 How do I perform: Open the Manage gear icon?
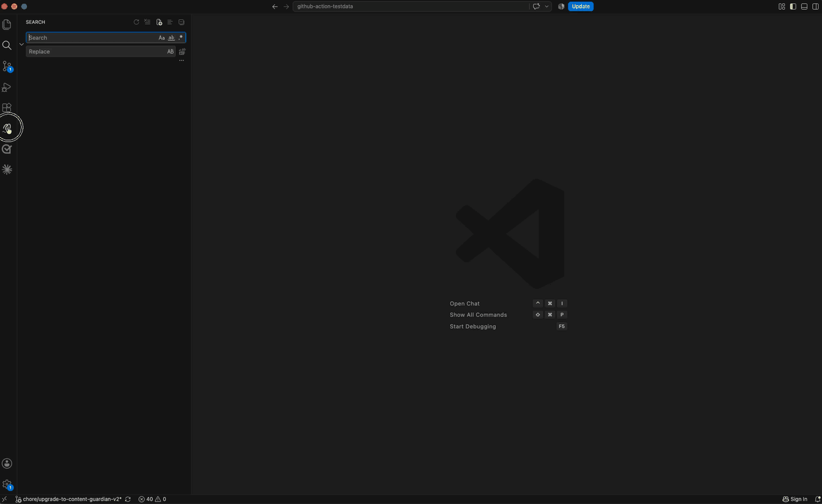[7, 485]
